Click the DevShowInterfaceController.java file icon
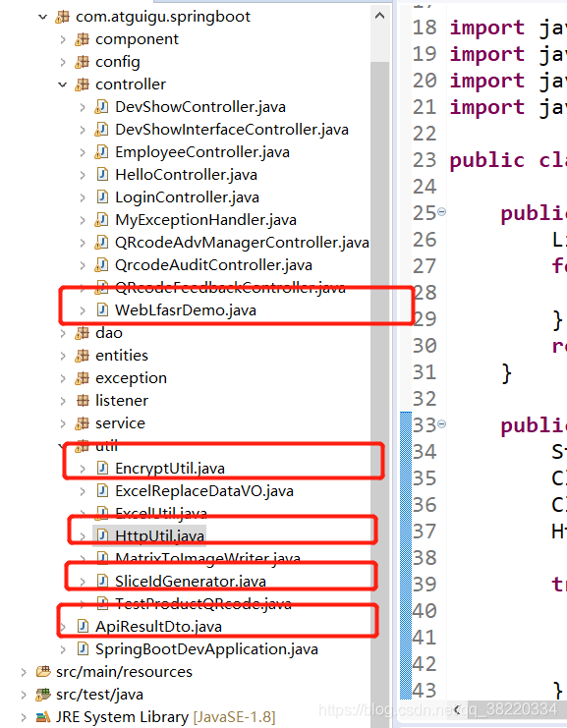567x728 pixels. (x=101, y=130)
